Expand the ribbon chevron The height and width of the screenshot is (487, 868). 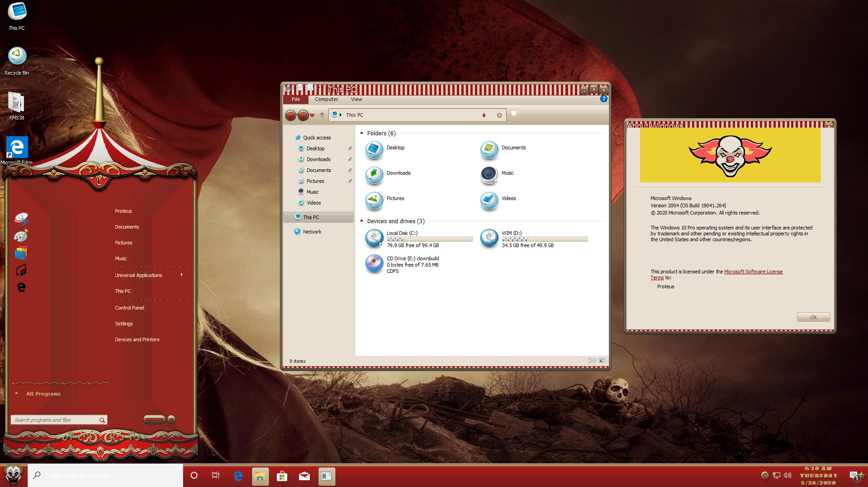[x=593, y=99]
